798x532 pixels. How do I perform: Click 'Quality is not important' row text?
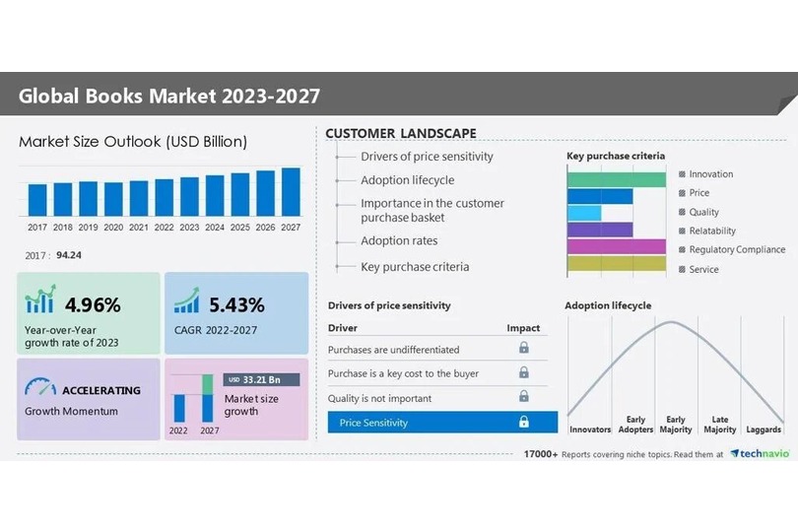point(379,398)
